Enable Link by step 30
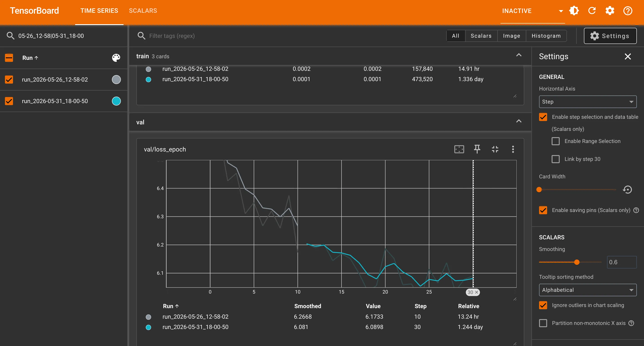The width and height of the screenshot is (644, 346). pos(555,159)
